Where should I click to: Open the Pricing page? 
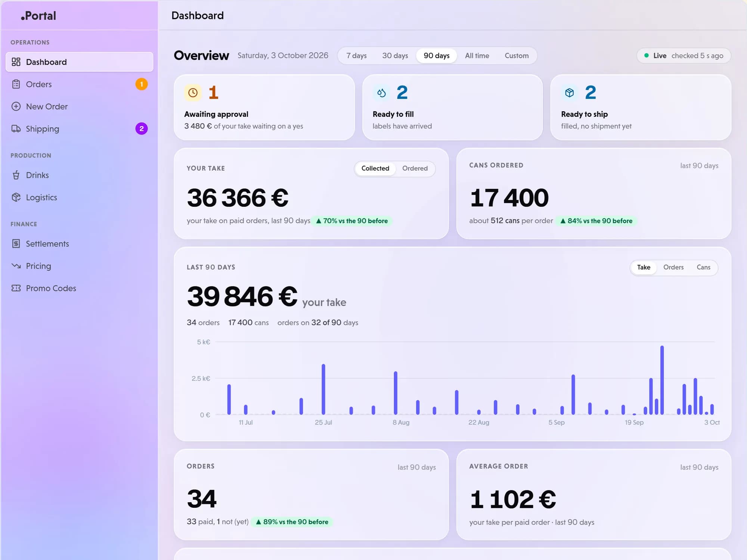click(80, 266)
